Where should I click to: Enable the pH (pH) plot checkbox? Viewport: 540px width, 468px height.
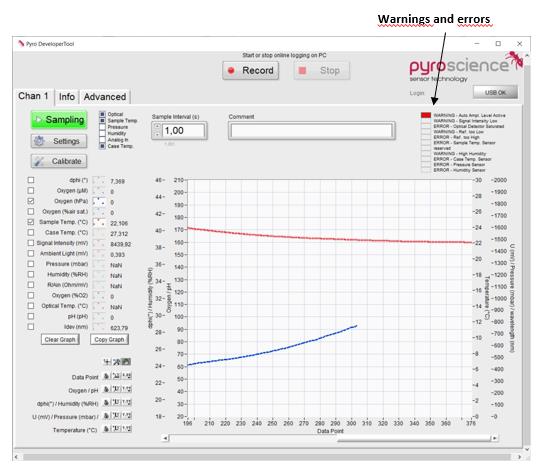pyautogui.click(x=31, y=316)
